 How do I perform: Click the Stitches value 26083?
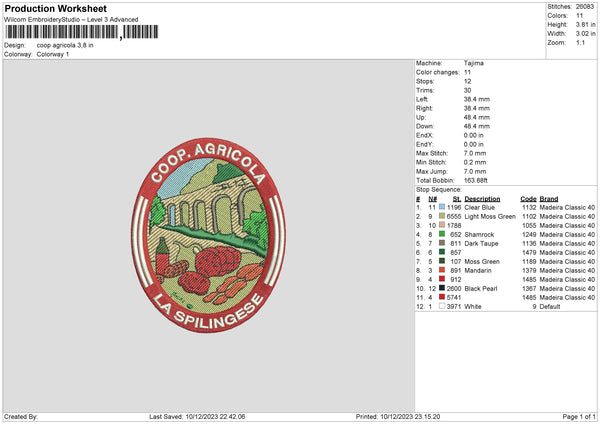click(x=585, y=7)
